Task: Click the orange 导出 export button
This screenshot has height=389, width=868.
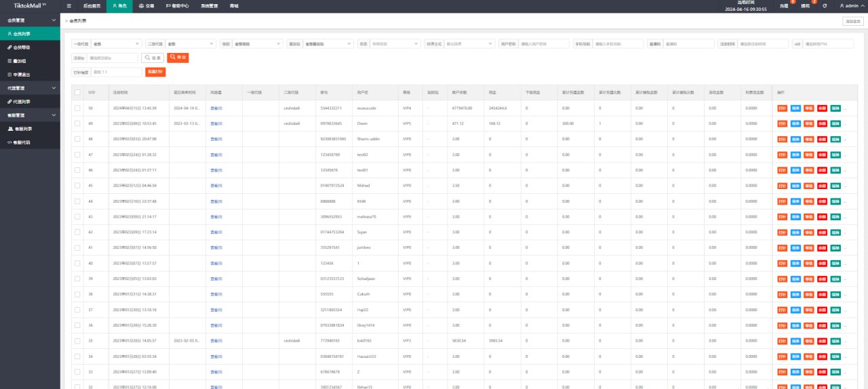Action: pos(178,58)
